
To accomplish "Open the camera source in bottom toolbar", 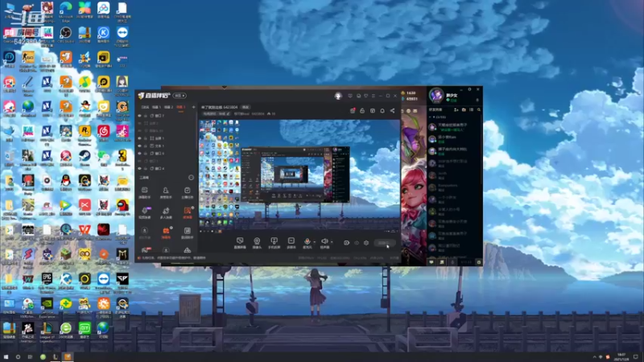I will coord(257,242).
